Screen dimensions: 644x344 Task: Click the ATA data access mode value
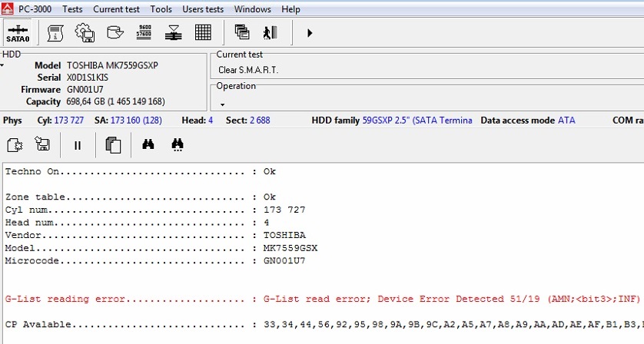point(566,121)
